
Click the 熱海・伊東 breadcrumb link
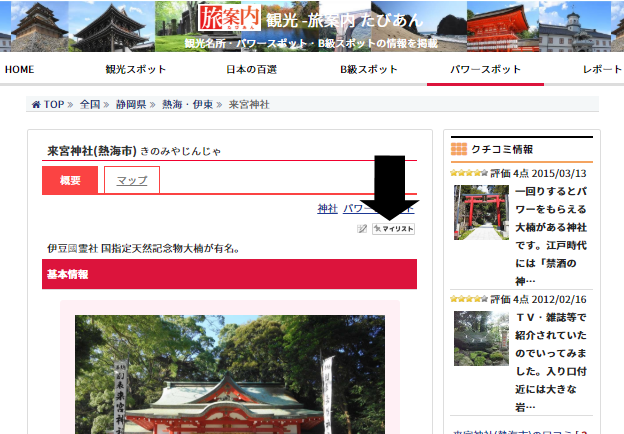pos(186,104)
